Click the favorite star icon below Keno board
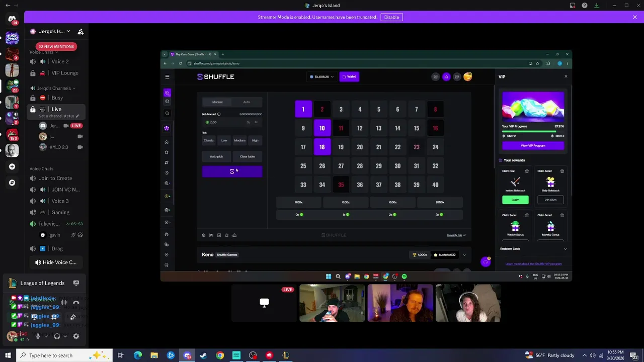The height and width of the screenshot is (362, 644). tap(227, 235)
